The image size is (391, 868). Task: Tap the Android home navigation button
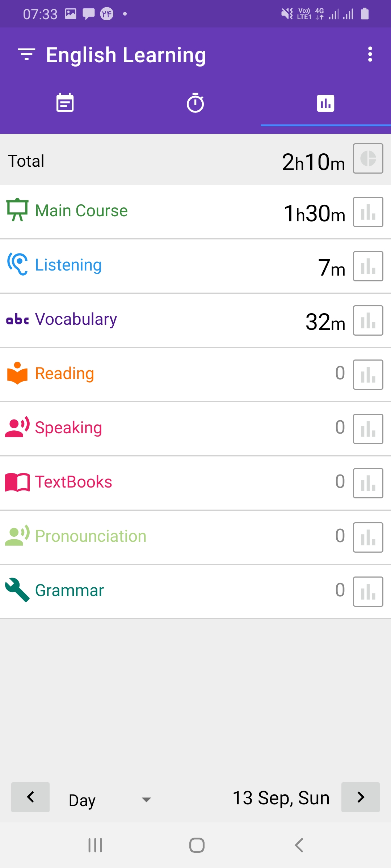pos(197,845)
